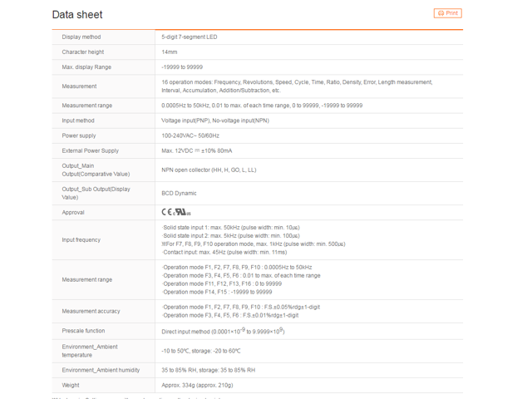This screenshot has height=399, width=532.
Task: Click the Weight row label
Action: tap(71, 385)
